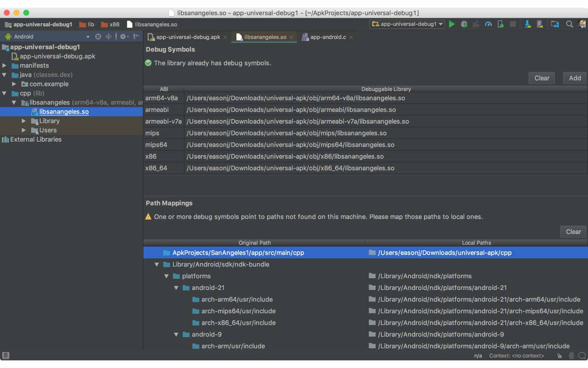Click the Add button for debug symbols
This screenshot has width=588, height=368.
click(x=575, y=78)
